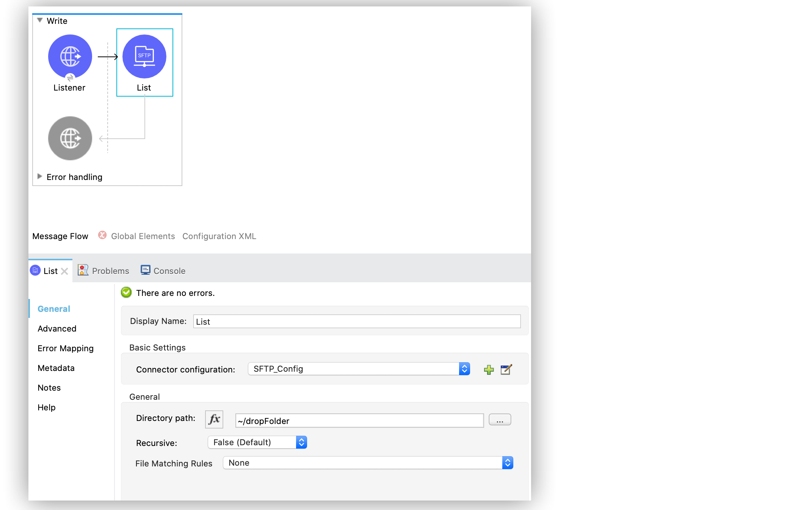Collapse the Write flow section
The width and height of the screenshot is (812, 510).
coord(39,20)
